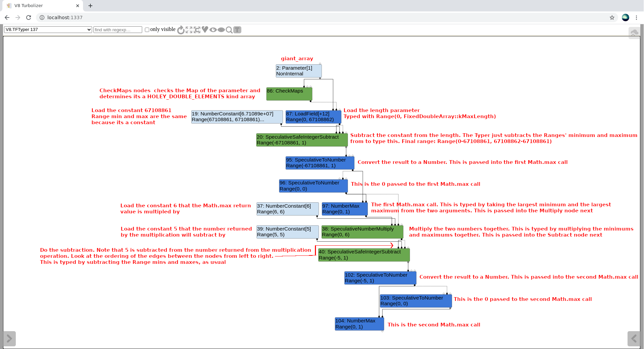Viewport: 644px width, 349px height.
Task: Reload the page with the browser button
Action: click(29, 18)
